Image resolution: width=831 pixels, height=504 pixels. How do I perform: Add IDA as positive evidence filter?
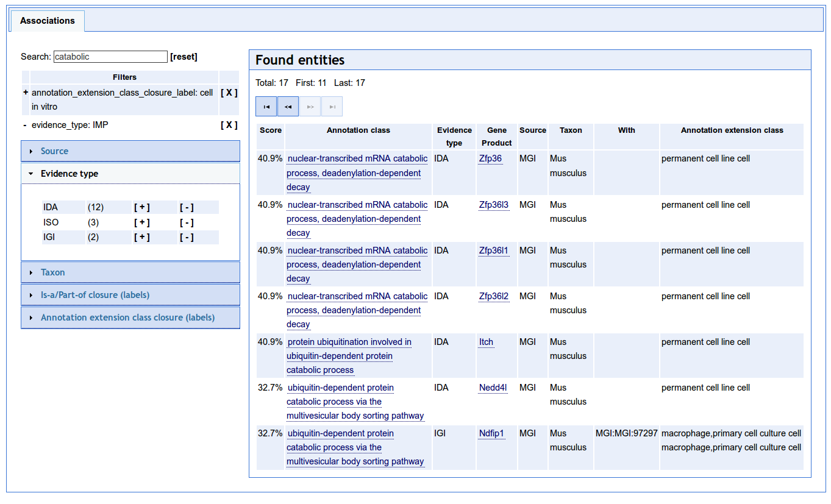coord(141,207)
